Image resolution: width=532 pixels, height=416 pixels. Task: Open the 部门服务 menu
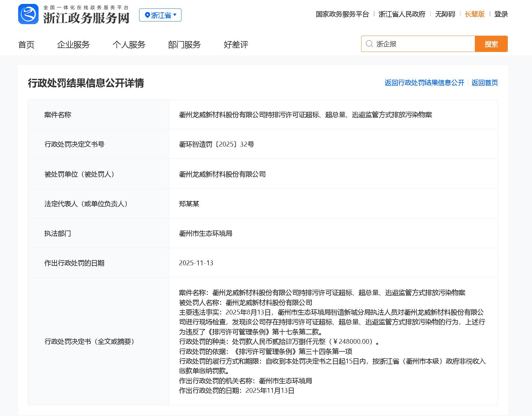point(184,44)
